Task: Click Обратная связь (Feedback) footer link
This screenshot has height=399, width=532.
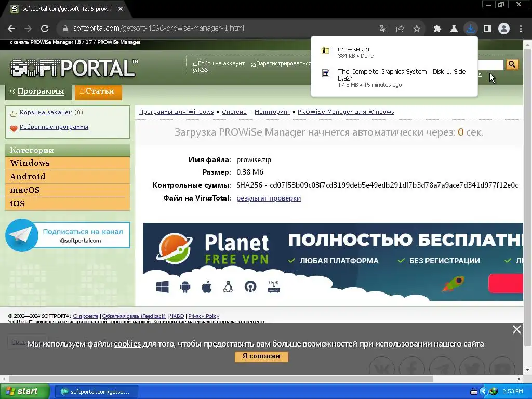Action: pyautogui.click(x=134, y=316)
